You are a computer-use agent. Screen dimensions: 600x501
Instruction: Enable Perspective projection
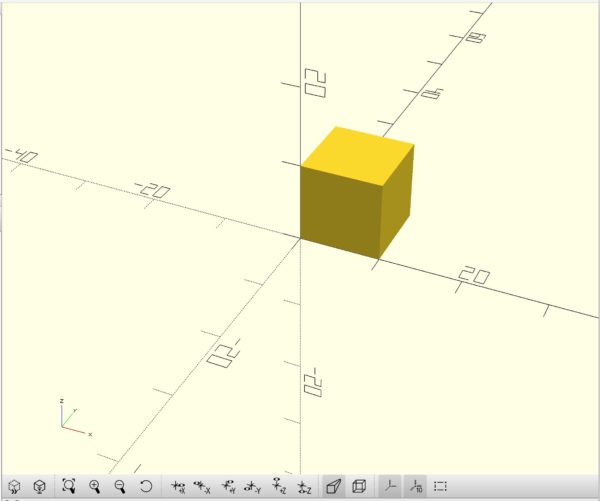(334, 486)
